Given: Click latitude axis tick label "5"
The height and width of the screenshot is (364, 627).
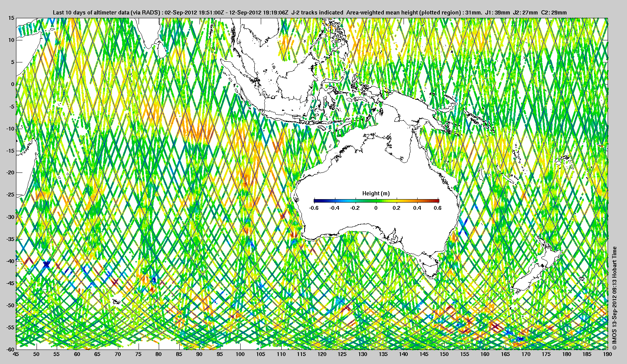Looking at the screenshot, I should coord(13,62).
